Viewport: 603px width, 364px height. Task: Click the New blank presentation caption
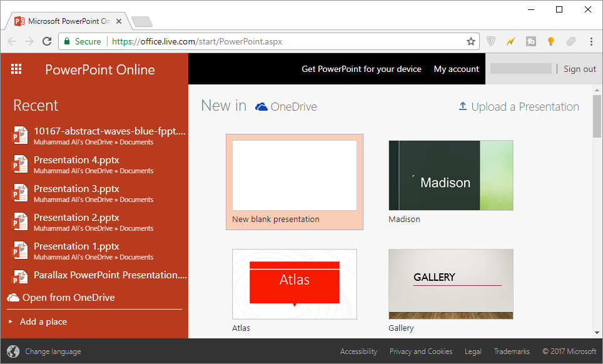(x=276, y=219)
